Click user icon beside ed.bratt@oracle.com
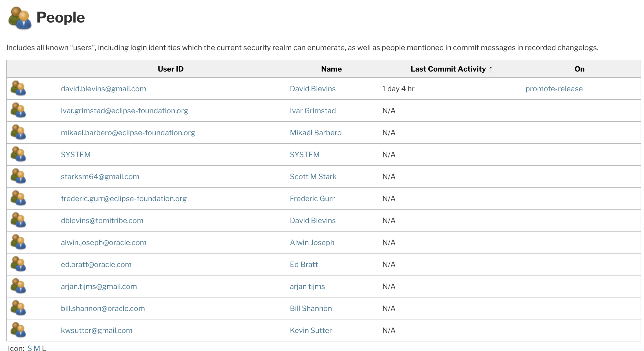This screenshot has width=644, height=351. pos(18,264)
